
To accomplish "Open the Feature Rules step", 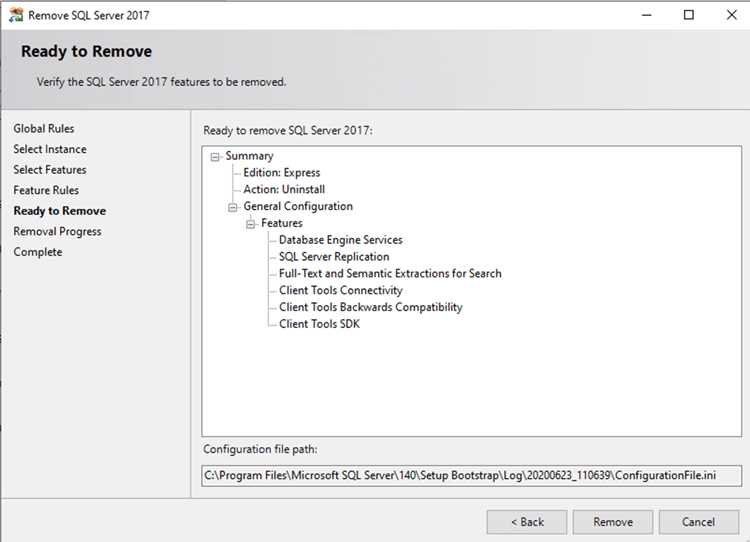I will (46, 190).
